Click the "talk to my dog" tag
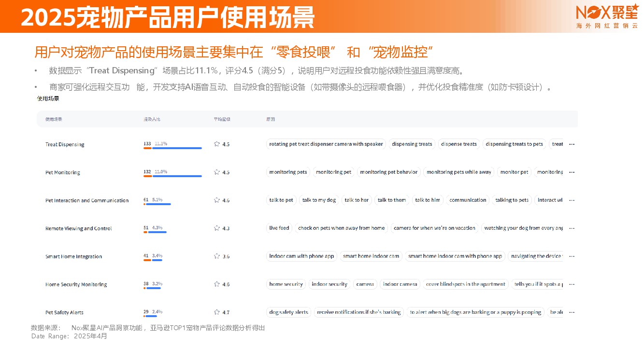Screen dimensions: 644x362 point(318,200)
